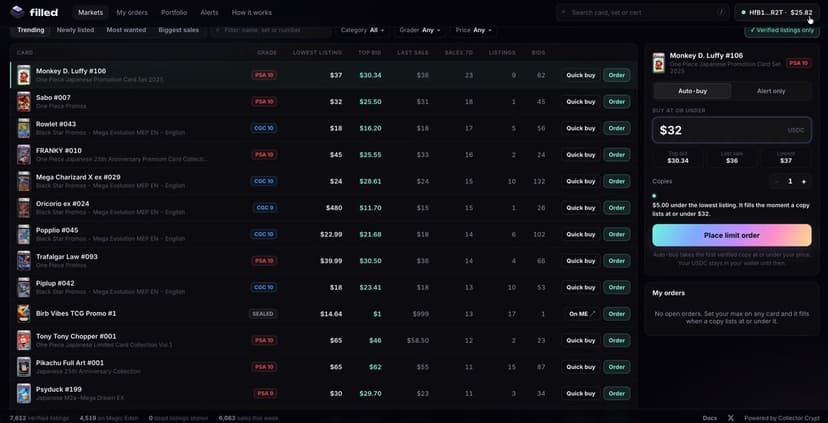Click Piplup #042 card thumbnail
Screen dimensions: 828x423
tap(24, 287)
